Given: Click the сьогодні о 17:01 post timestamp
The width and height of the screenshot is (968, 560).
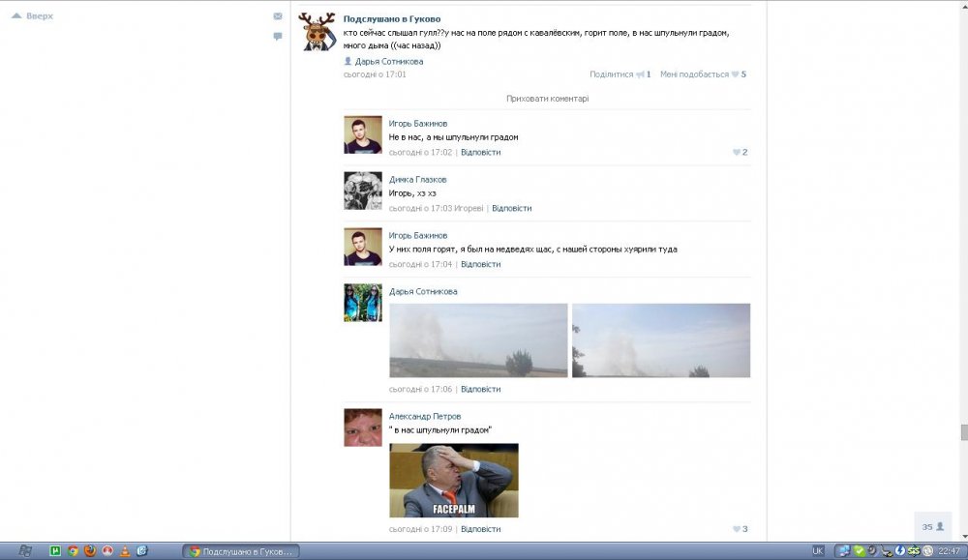Looking at the screenshot, I should [375, 74].
